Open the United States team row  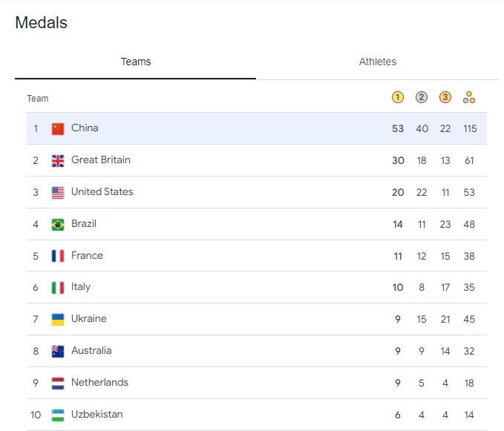[x=102, y=192]
